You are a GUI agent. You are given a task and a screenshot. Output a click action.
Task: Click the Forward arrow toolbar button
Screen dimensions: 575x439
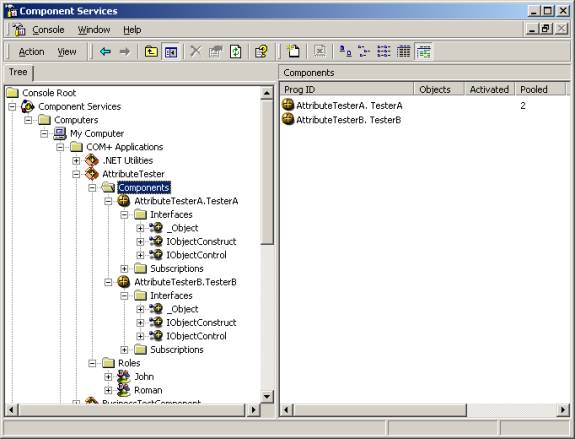(x=125, y=52)
